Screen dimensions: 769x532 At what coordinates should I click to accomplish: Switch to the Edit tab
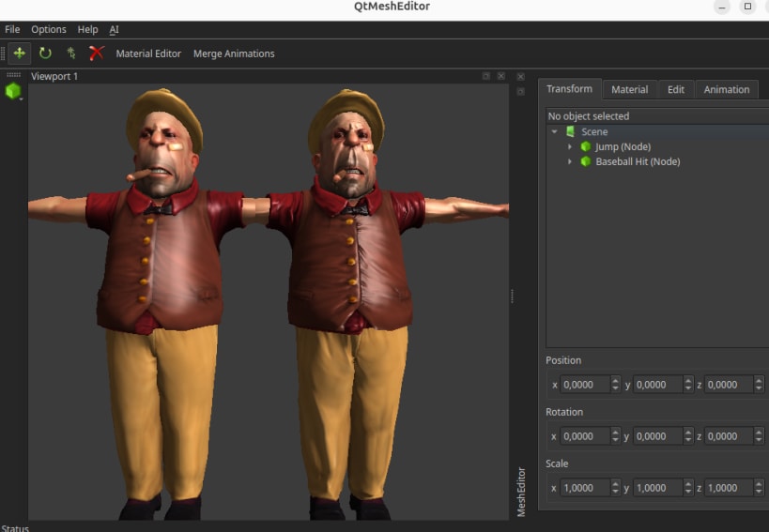(676, 90)
